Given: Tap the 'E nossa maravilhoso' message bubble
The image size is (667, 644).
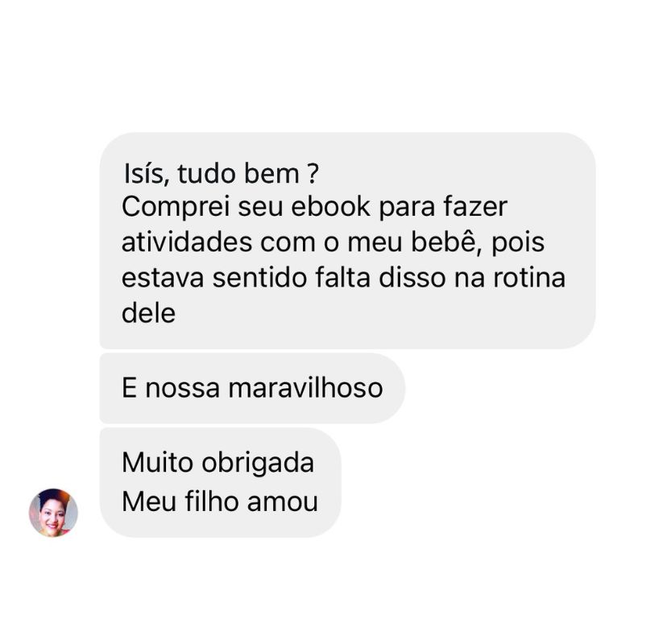Looking at the screenshot, I should [x=252, y=388].
